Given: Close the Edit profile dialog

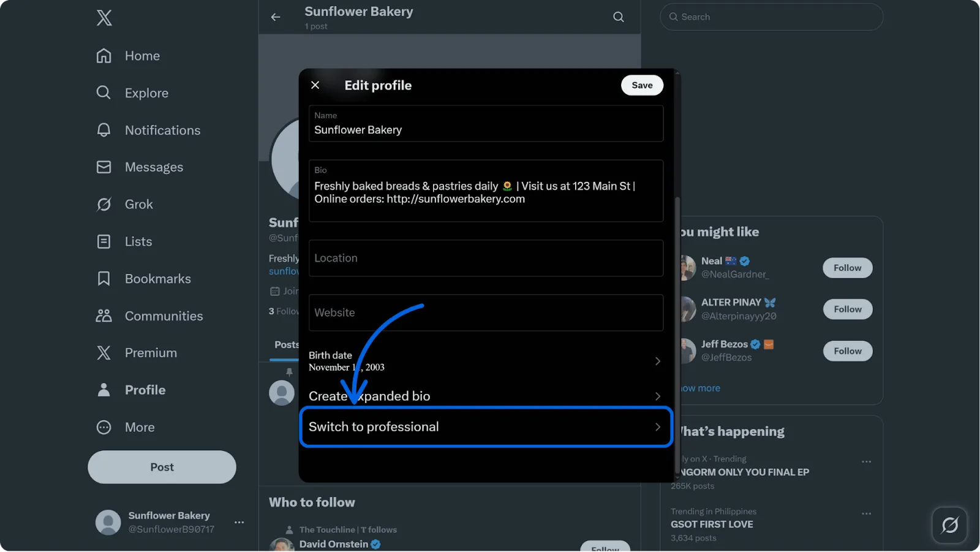Looking at the screenshot, I should tap(315, 85).
